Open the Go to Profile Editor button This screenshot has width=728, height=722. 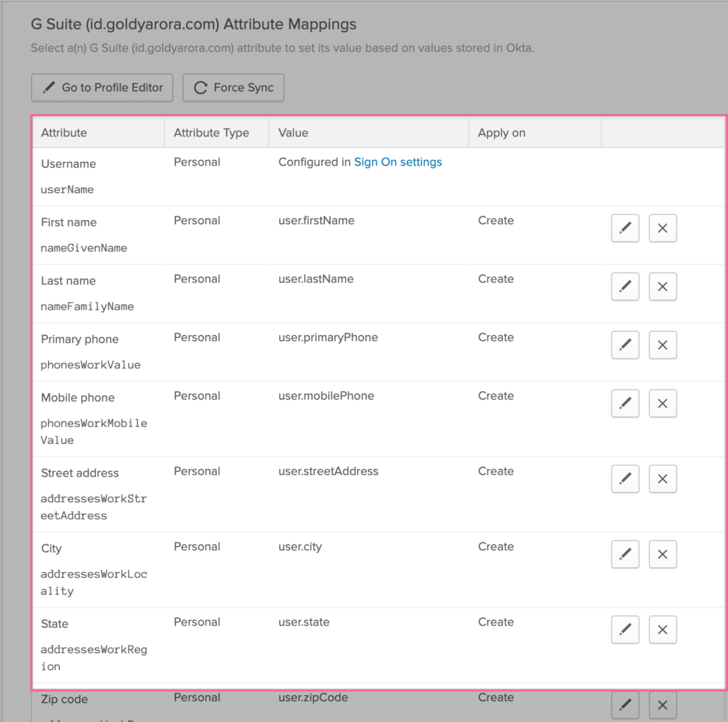[x=102, y=88]
